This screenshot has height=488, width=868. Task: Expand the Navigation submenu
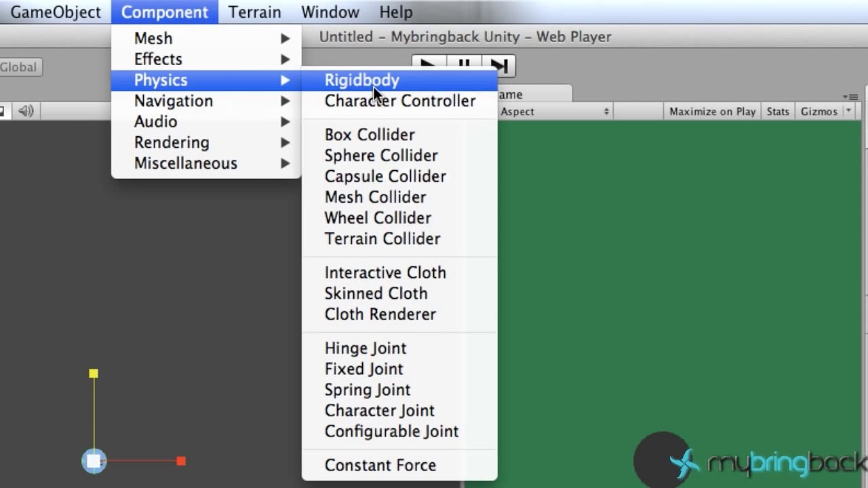tap(206, 101)
